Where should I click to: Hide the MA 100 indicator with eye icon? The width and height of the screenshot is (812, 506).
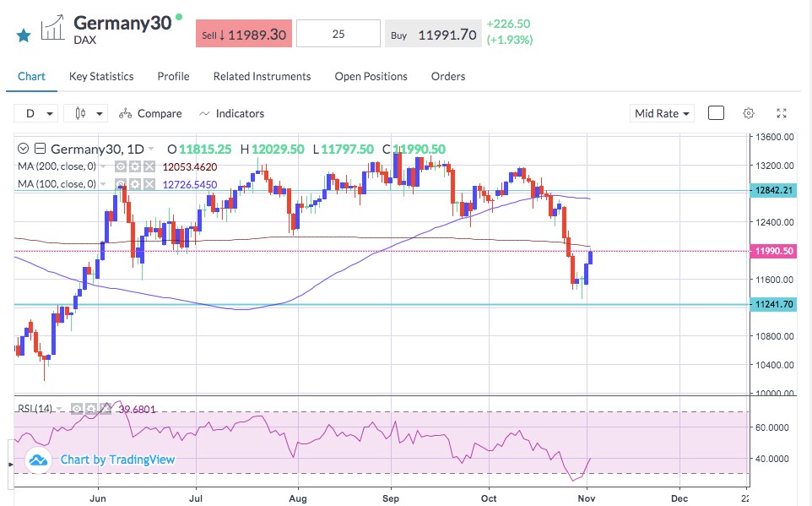[x=121, y=184]
